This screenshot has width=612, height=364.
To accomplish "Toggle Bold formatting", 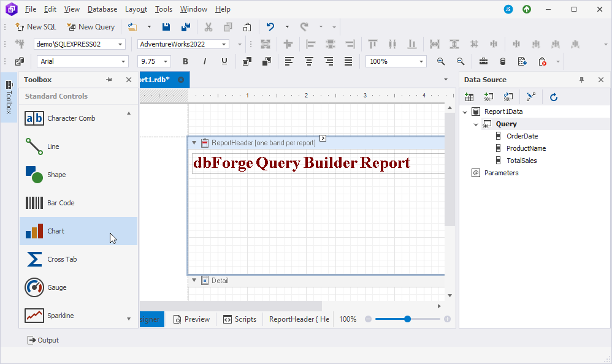I will [185, 61].
